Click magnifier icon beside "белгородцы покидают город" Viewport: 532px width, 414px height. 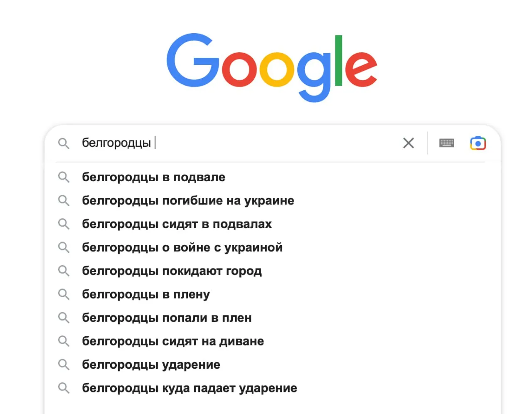click(64, 271)
